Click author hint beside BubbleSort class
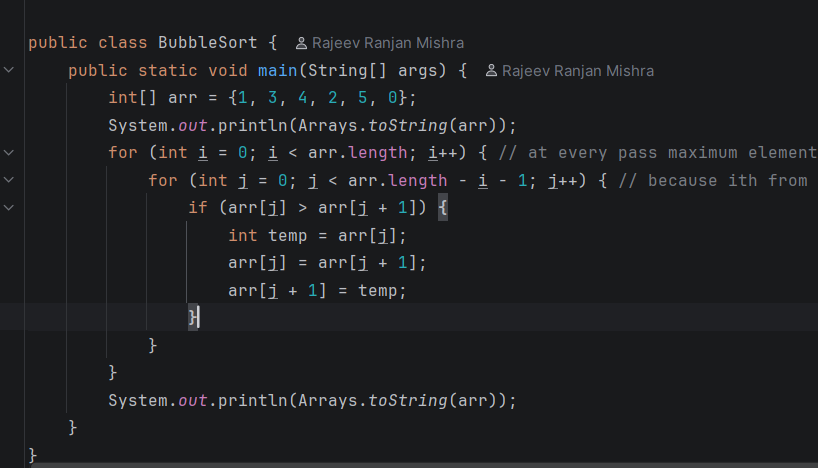818x468 pixels. (x=380, y=43)
